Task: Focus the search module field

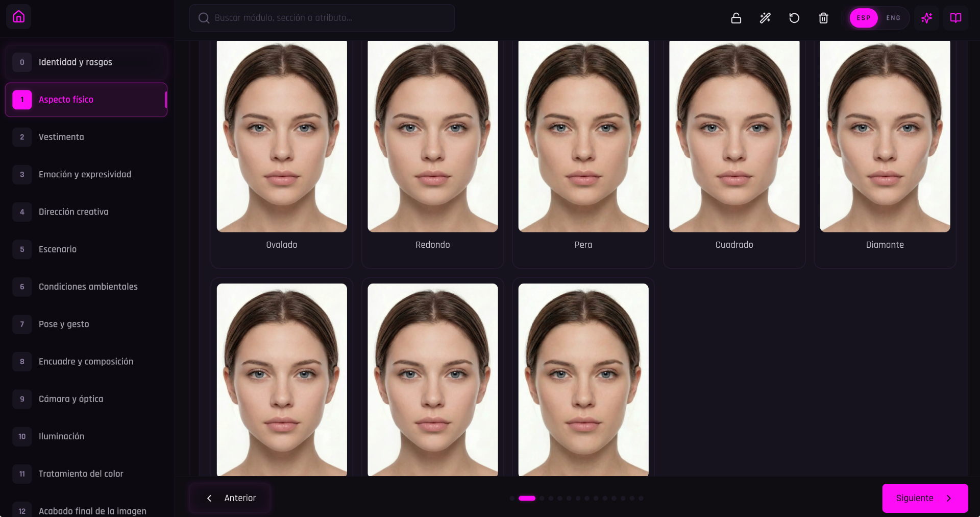Action: click(x=322, y=18)
